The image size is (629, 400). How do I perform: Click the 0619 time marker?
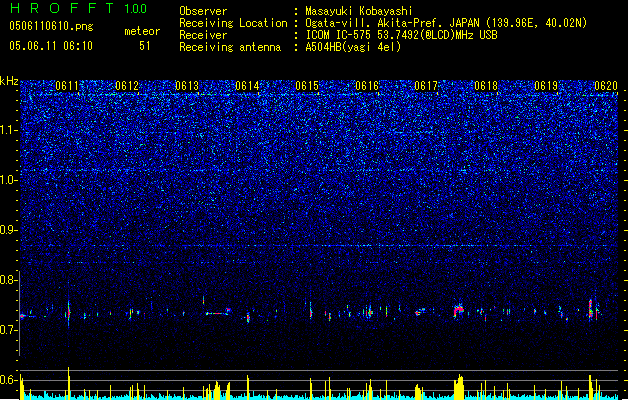(546, 86)
